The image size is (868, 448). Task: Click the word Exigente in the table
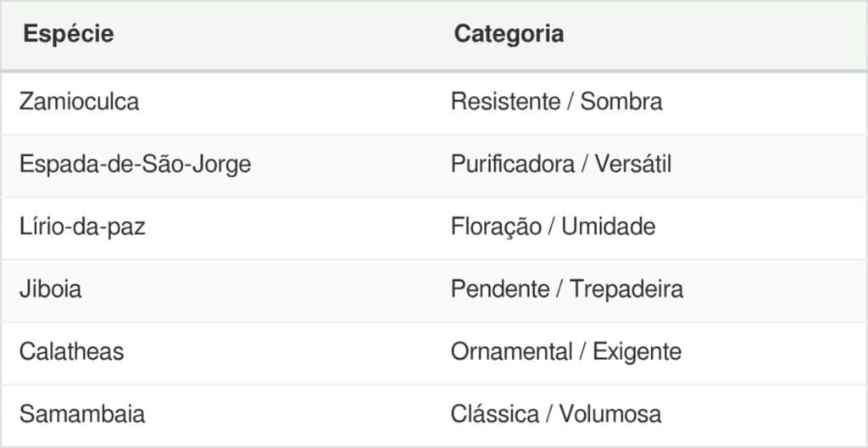(x=637, y=351)
